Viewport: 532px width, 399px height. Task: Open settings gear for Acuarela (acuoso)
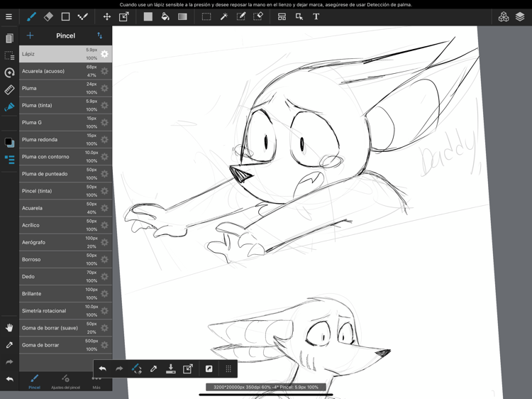click(105, 71)
